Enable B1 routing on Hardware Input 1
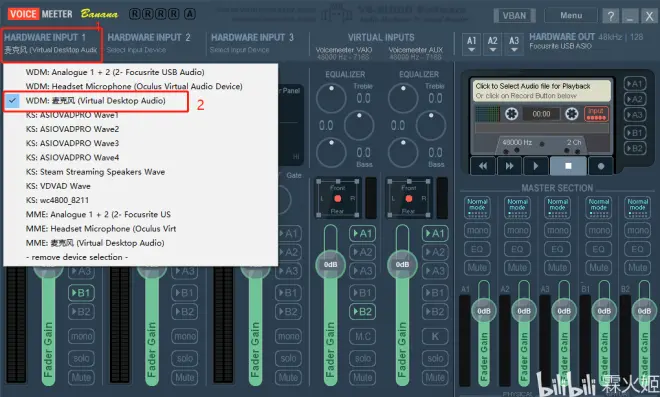 tap(81, 293)
